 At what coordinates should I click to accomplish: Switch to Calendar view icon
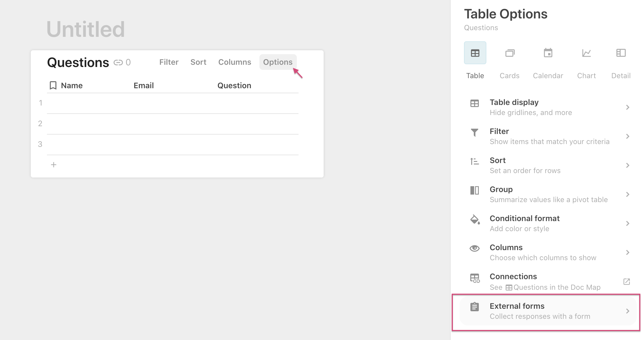[x=548, y=53]
